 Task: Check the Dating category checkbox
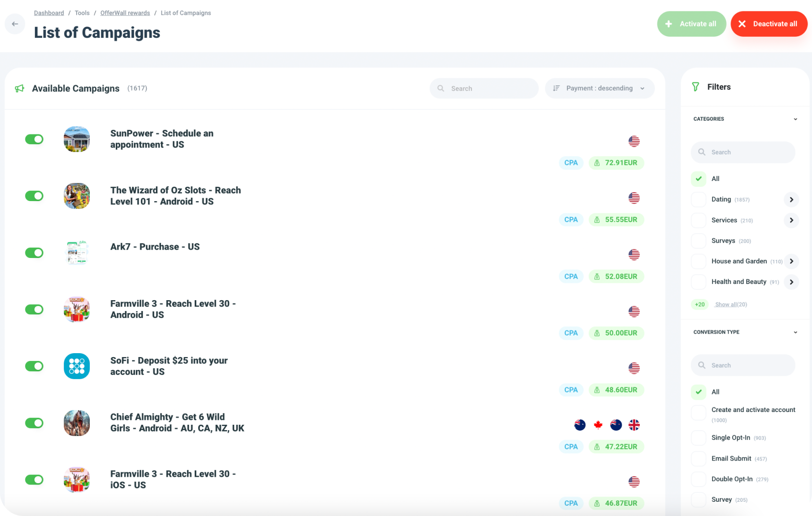point(699,200)
